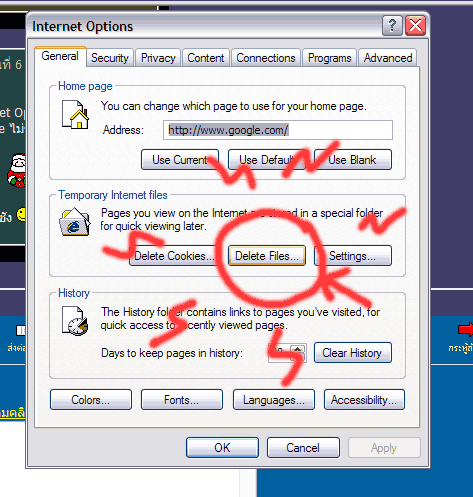Click the History clock page icon
This screenshot has width=473, height=497.
point(75,321)
